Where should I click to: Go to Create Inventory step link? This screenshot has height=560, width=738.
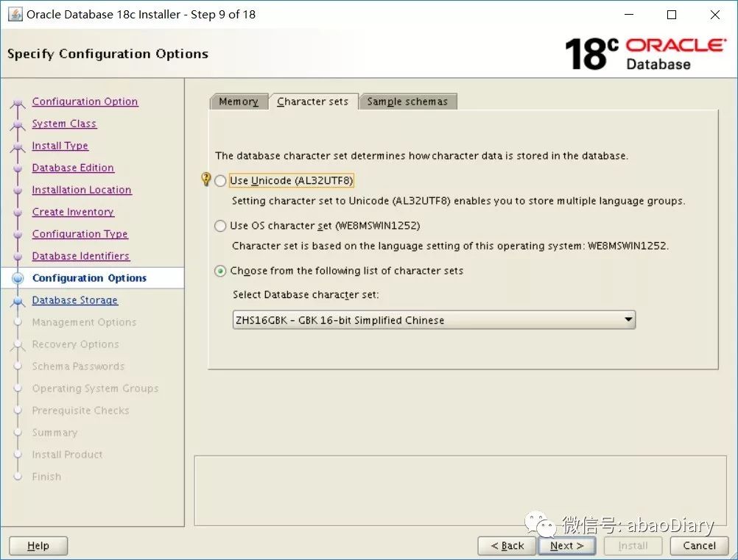(x=73, y=212)
